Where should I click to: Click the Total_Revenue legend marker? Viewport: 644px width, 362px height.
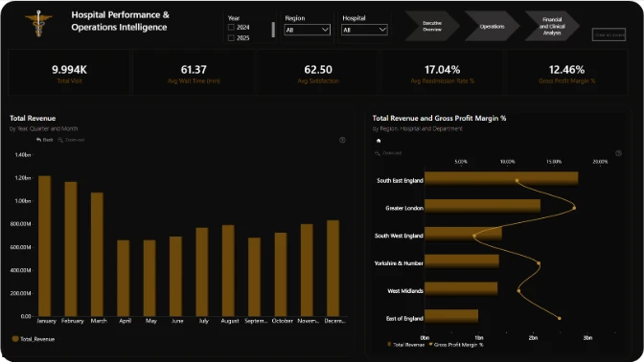tap(15, 339)
